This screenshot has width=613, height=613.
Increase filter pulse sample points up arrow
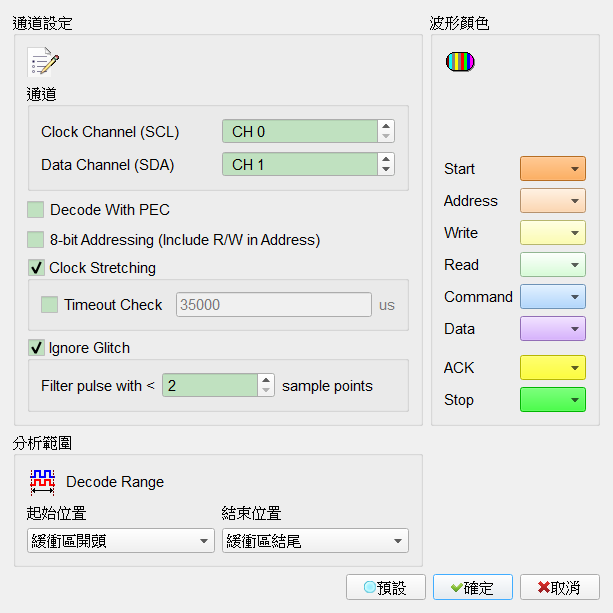pos(266,380)
